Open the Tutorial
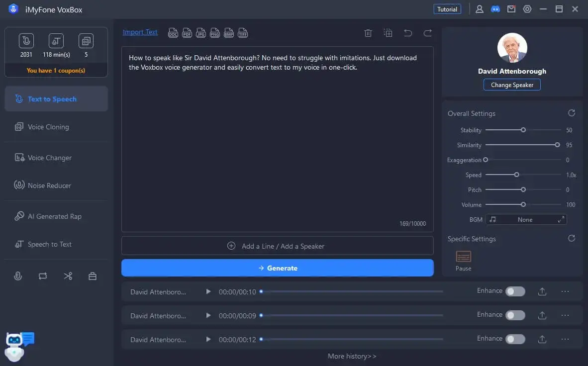The width and height of the screenshot is (588, 366). (447, 9)
